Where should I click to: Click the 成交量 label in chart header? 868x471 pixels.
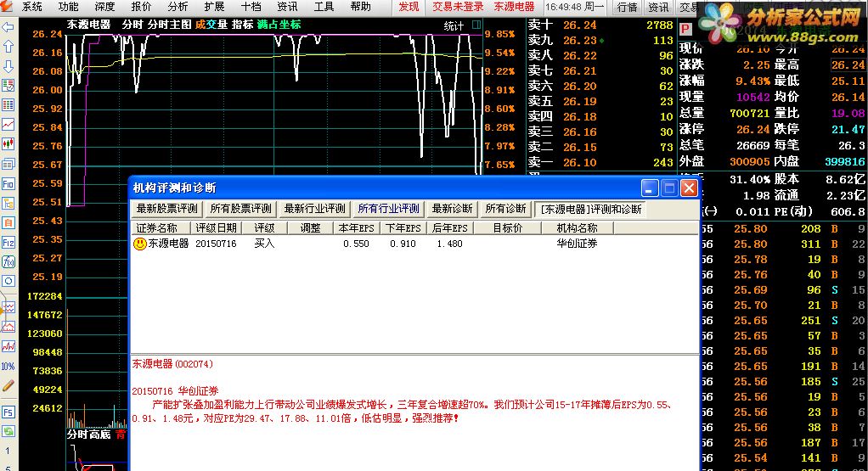coord(211,25)
